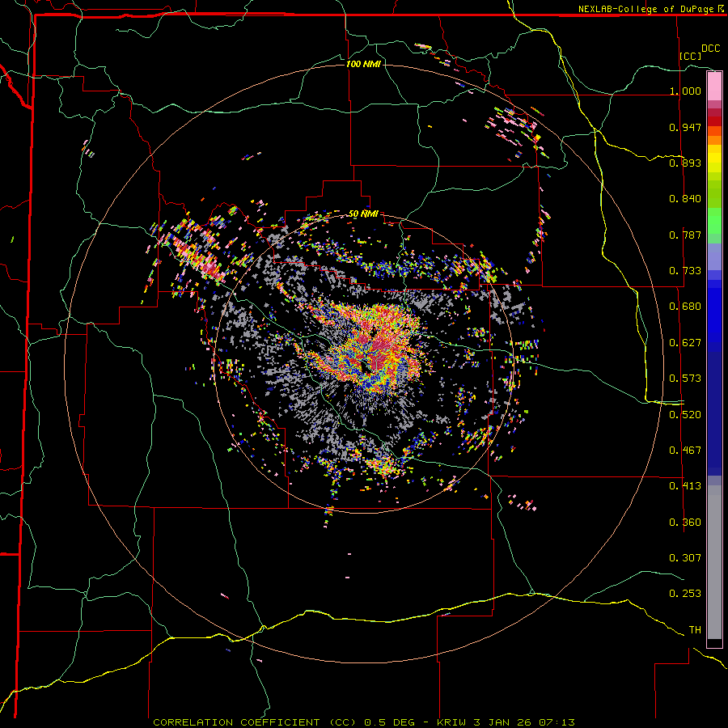
Task: Click the 0.787 value on the scale
Action: click(x=685, y=235)
